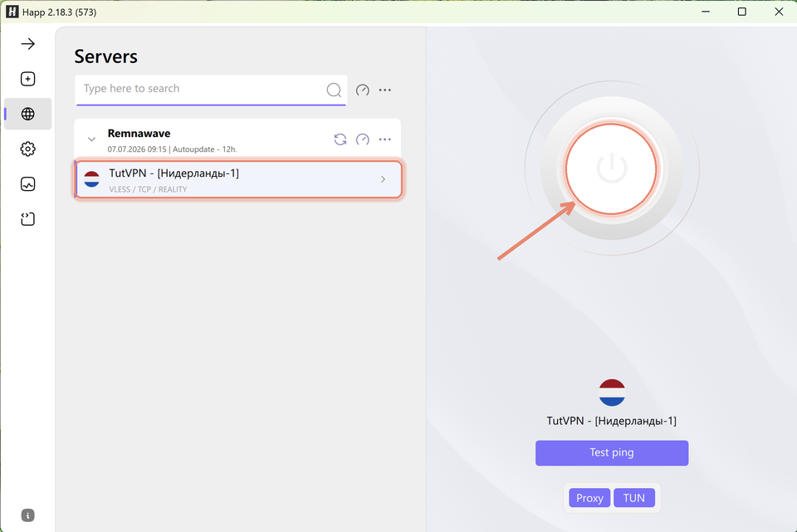
Task: Test ping of all servers via top speedometer icon
Action: click(363, 90)
